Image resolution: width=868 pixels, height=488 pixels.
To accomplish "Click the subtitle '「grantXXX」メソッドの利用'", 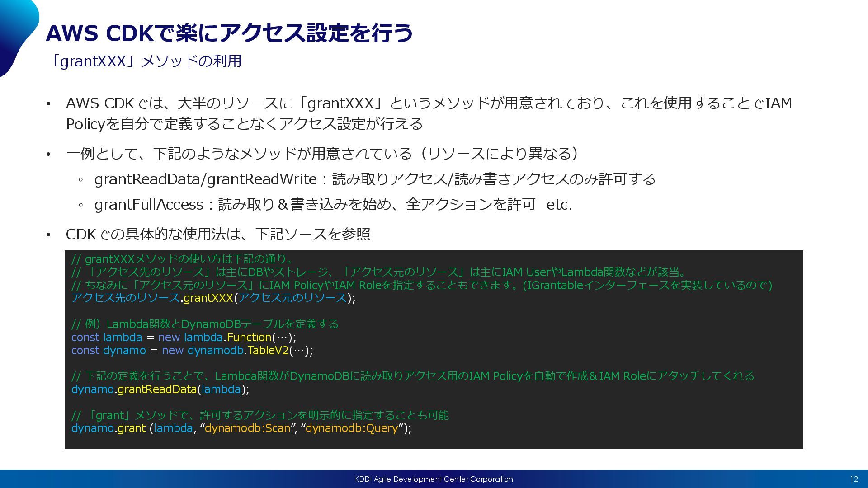I will point(146,61).
